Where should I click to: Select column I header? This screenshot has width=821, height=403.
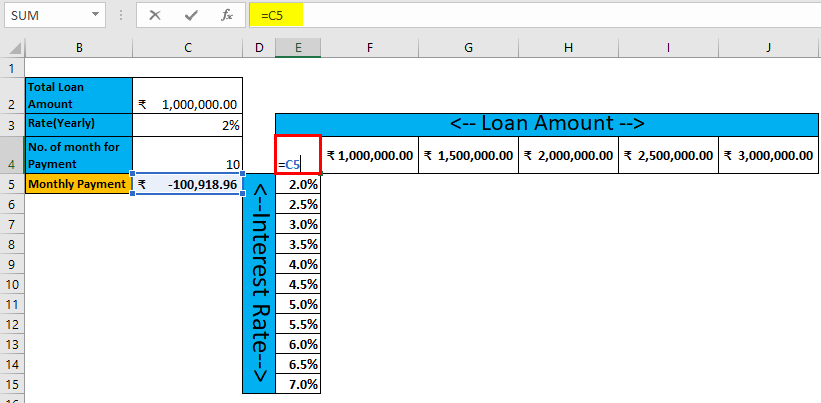point(668,48)
